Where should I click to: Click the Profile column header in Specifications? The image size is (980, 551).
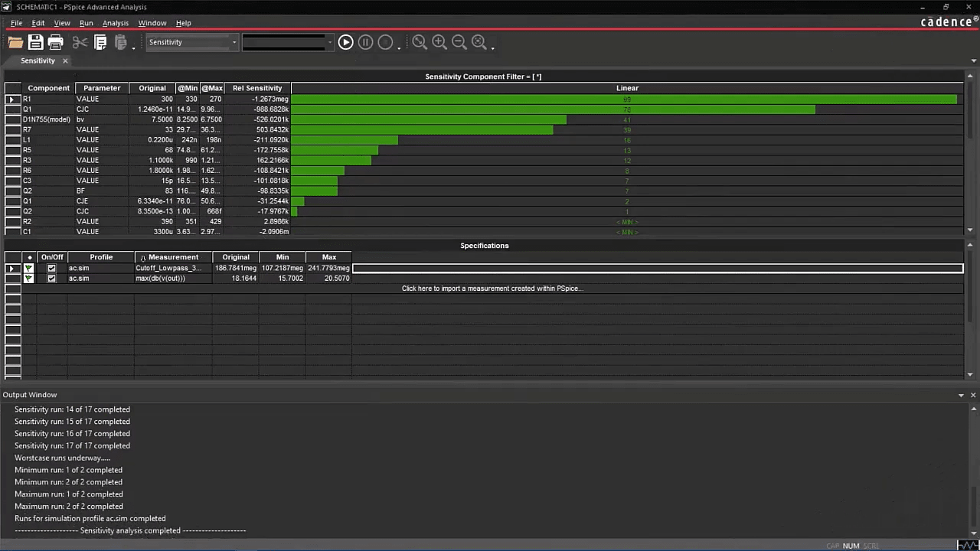(101, 257)
